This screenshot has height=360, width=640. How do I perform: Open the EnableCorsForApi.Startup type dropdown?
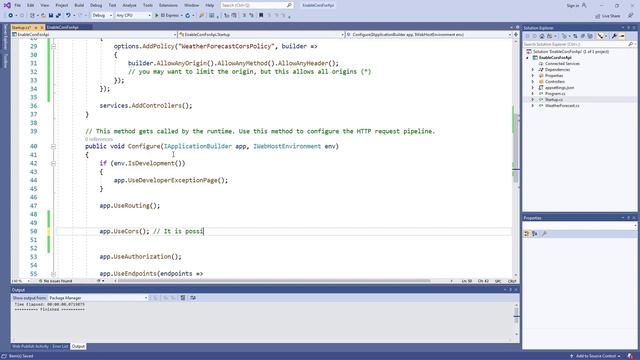[x=261, y=35]
